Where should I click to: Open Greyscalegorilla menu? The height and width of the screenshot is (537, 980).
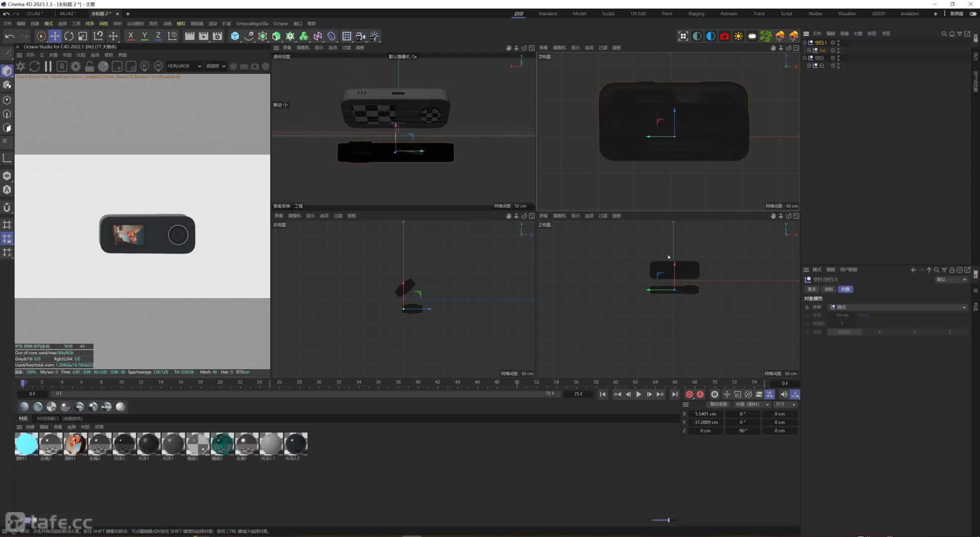click(252, 23)
